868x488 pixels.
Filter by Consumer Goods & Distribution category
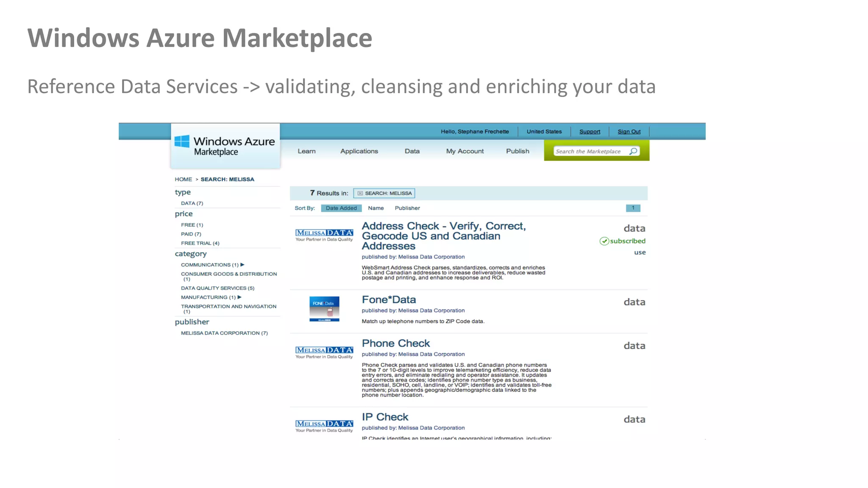(x=229, y=277)
